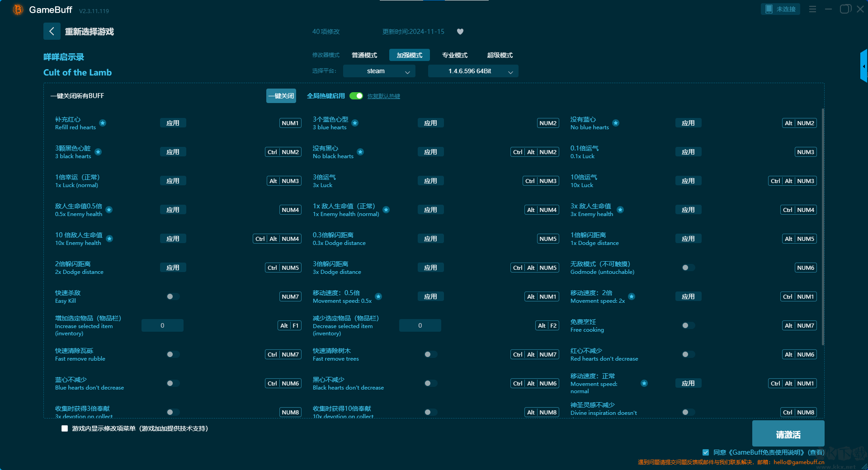Apply 3 blue hearts cheat
This screenshot has width=868, height=470.
430,123
